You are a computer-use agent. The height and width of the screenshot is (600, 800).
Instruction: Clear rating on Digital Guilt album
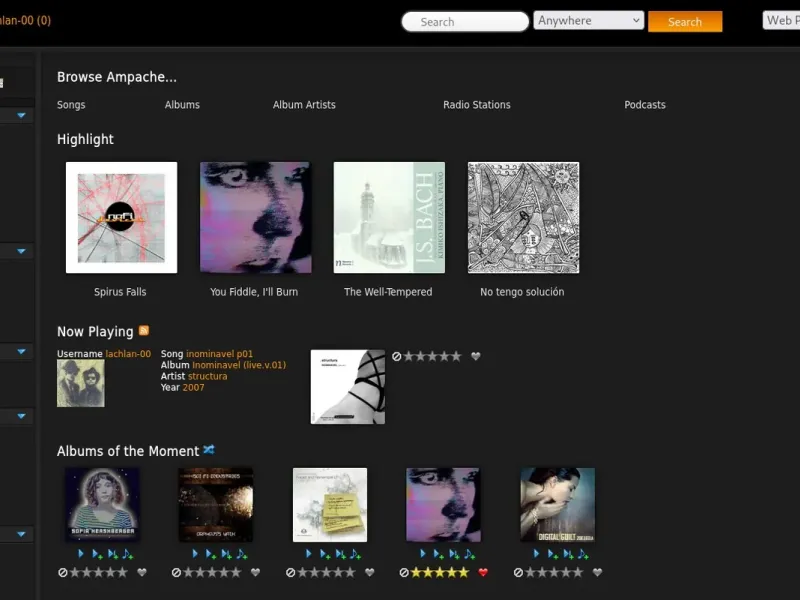coord(518,572)
